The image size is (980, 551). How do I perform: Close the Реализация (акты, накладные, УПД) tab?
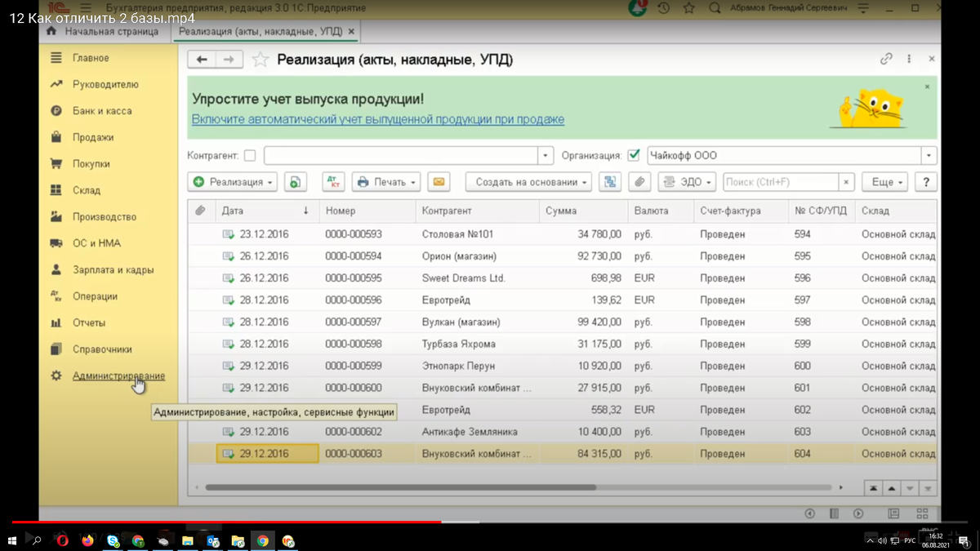(352, 32)
